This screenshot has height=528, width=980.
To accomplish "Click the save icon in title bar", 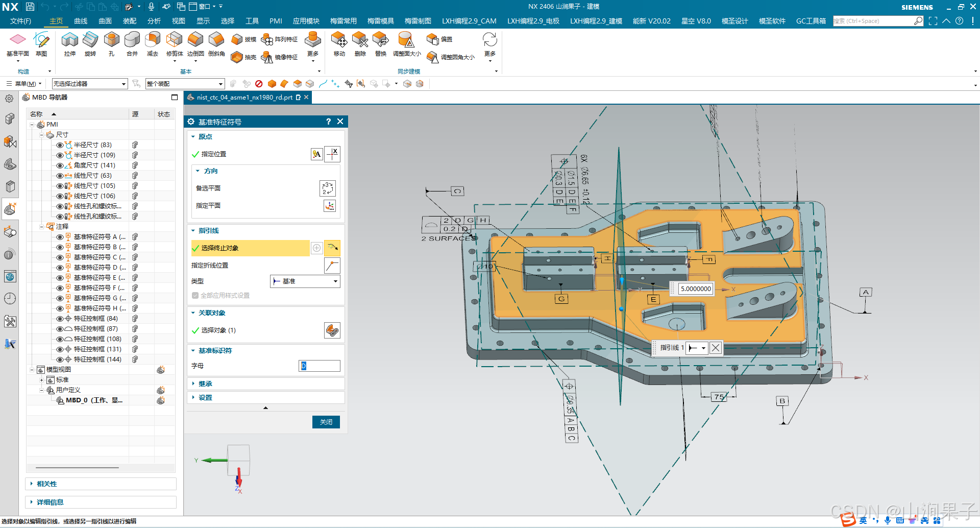I will pos(30,7).
